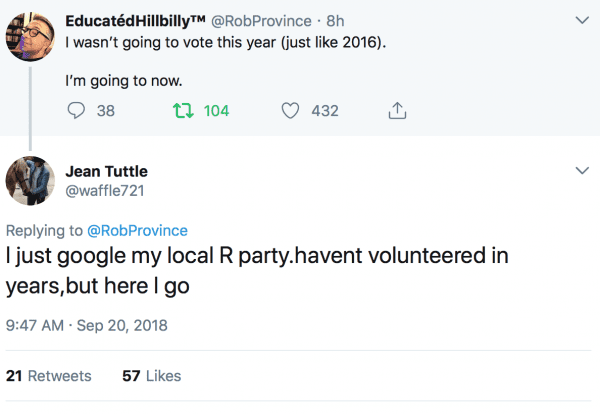Expand the chevron menu on Jean Tuttle's reply
Image resolution: width=600 pixels, height=414 pixels.
point(582,171)
